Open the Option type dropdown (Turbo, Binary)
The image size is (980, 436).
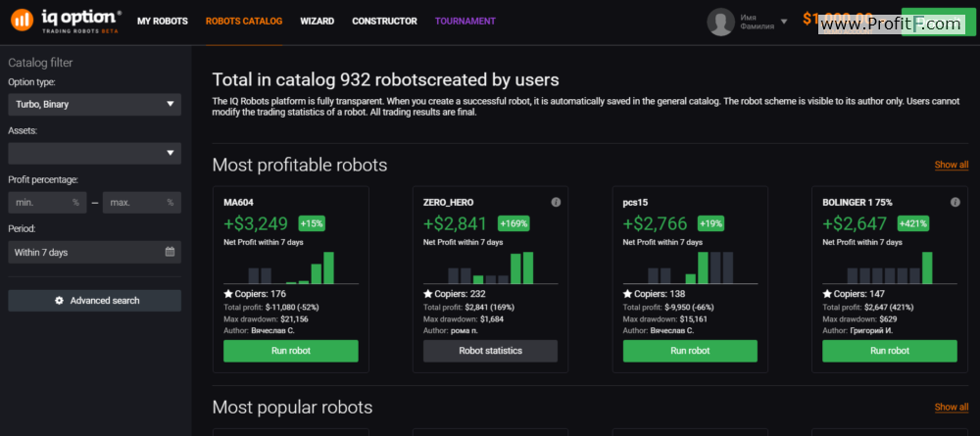coord(94,104)
